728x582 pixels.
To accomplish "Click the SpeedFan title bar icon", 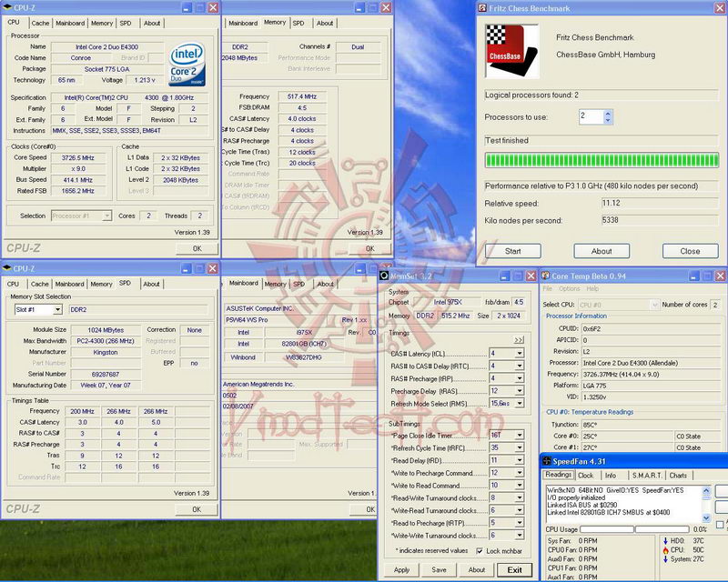I will [547, 461].
